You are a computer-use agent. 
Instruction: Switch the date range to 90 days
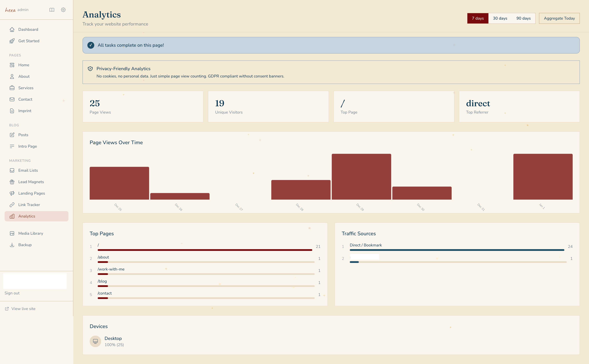tap(523, 18)
